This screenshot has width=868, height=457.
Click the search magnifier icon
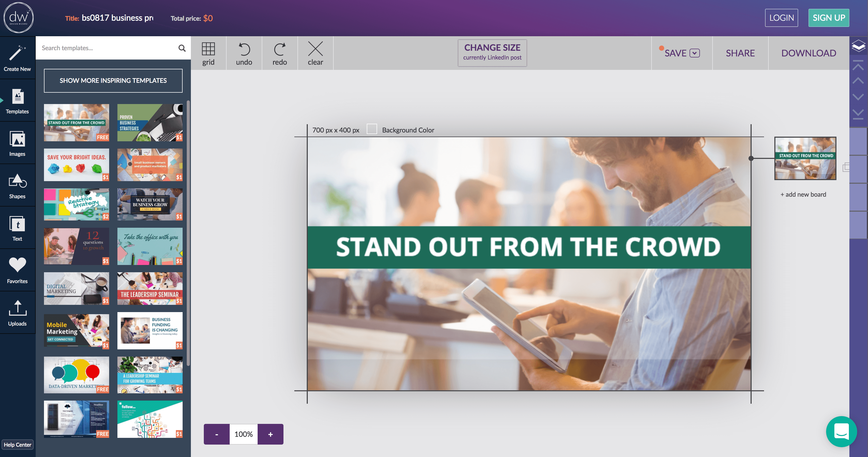pyautogui.click(x=182, y=48)
